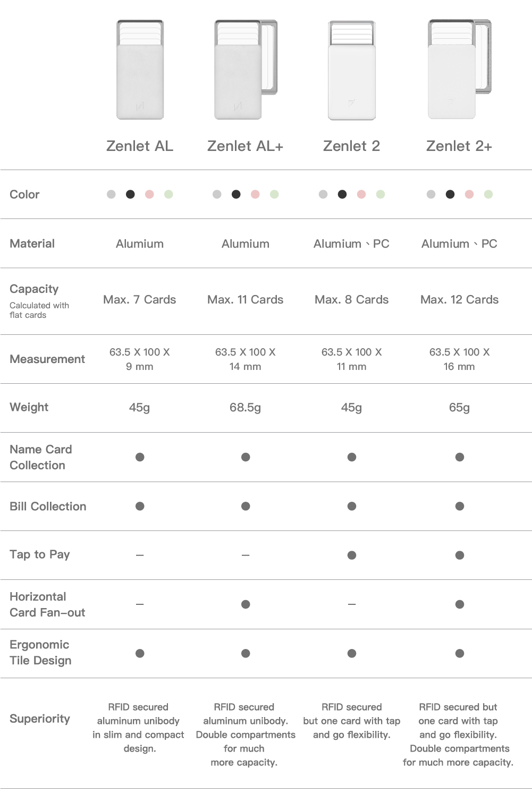The height and width of the screenshot is (801, 532).
Task: Select the Zenlet 2+ product title
Action: coord(459,146)
